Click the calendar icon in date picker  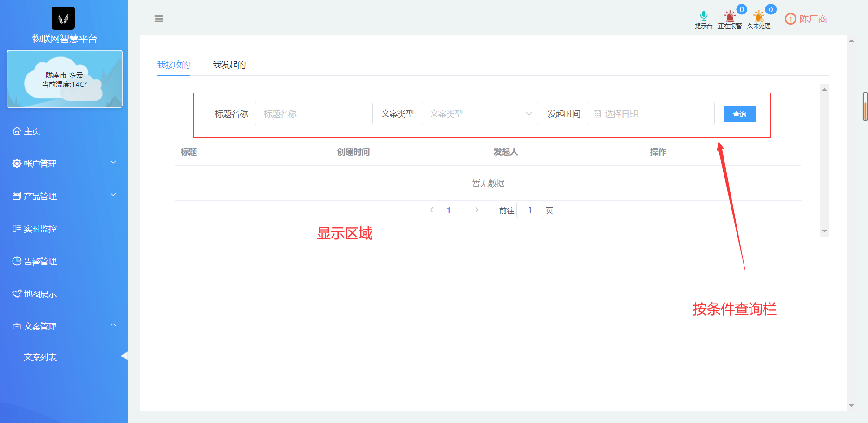point(597,114)
